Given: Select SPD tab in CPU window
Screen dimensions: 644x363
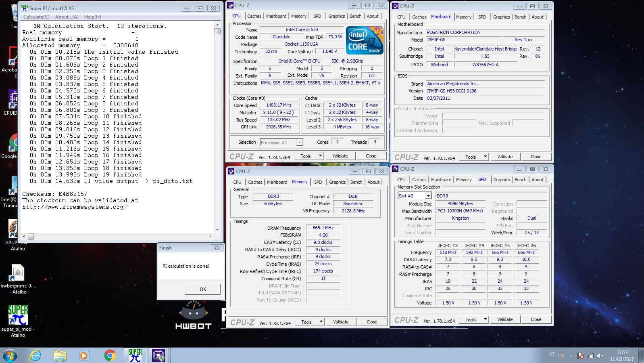Looking at the screenshot, I should (x=317, y=16).
